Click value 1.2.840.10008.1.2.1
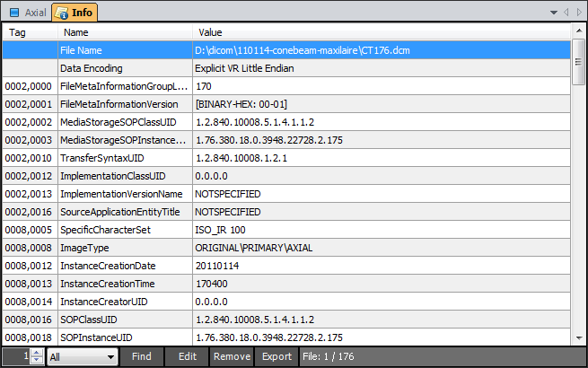Screen dimensions: 588x368 241,158
